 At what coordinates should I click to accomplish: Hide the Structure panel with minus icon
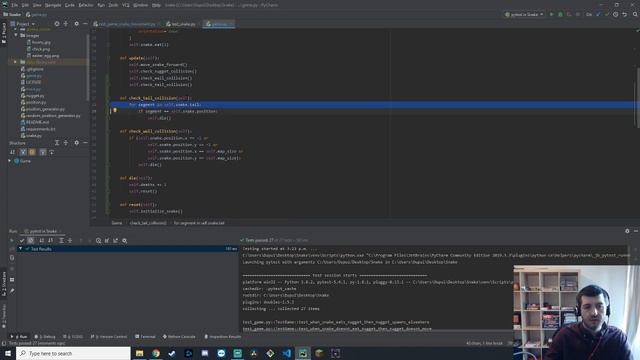point(85,143)
